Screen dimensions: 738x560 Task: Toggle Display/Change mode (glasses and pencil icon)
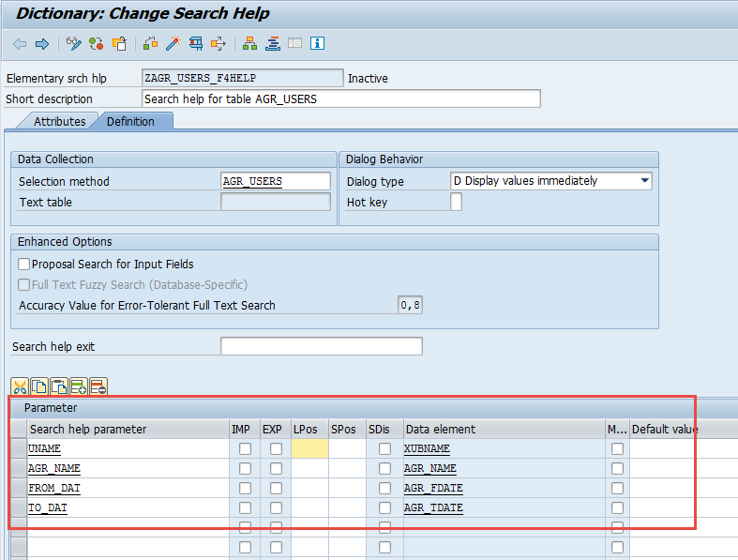point(73,44)
